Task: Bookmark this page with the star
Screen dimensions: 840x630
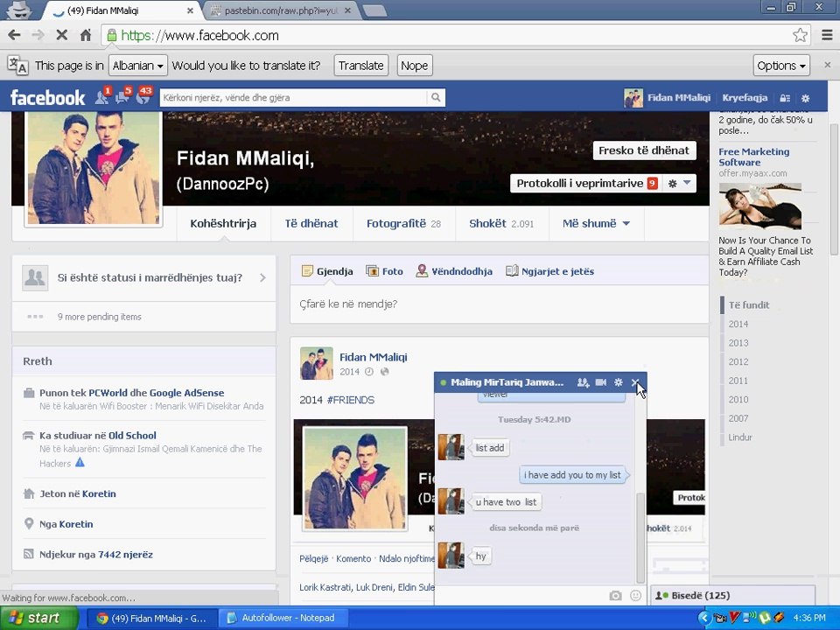Action: pos(800,35)
